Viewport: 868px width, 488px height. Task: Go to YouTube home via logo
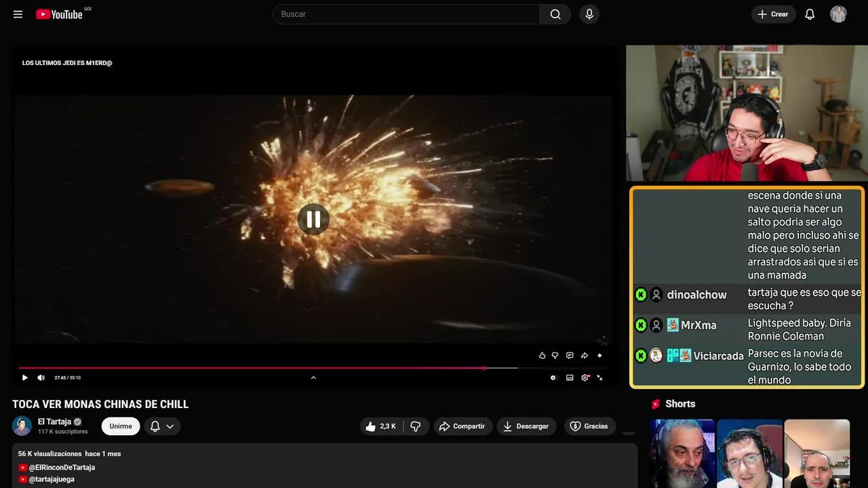pos(60,14)
